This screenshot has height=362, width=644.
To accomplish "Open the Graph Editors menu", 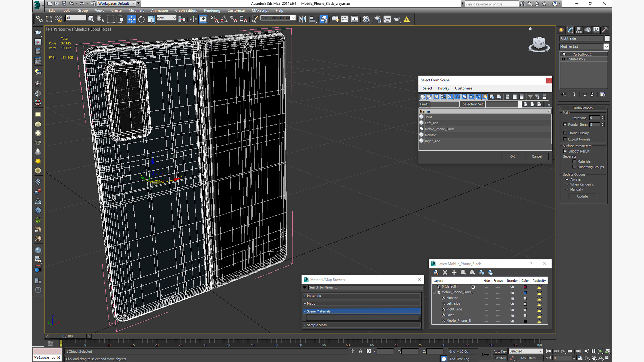I will pyautogui.click(x=186, y=11).
